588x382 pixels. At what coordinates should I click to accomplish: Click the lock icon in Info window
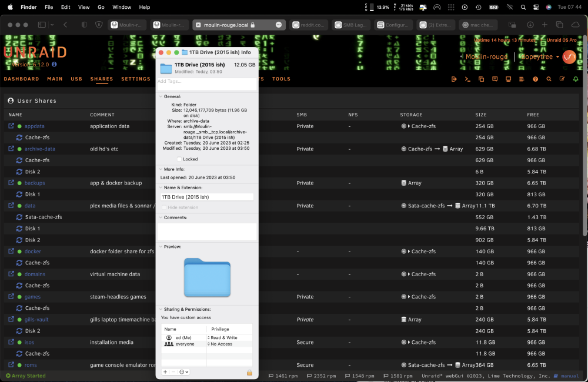(249, 372)
